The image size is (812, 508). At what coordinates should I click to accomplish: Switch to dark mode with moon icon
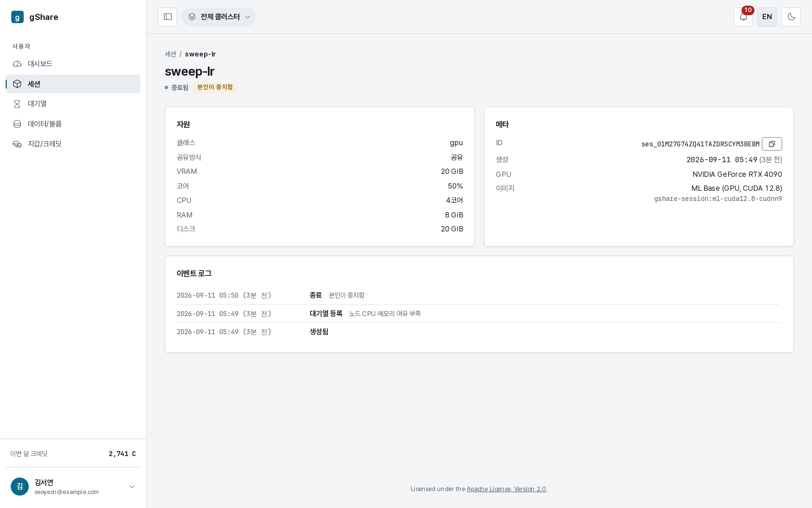[791, 17]
